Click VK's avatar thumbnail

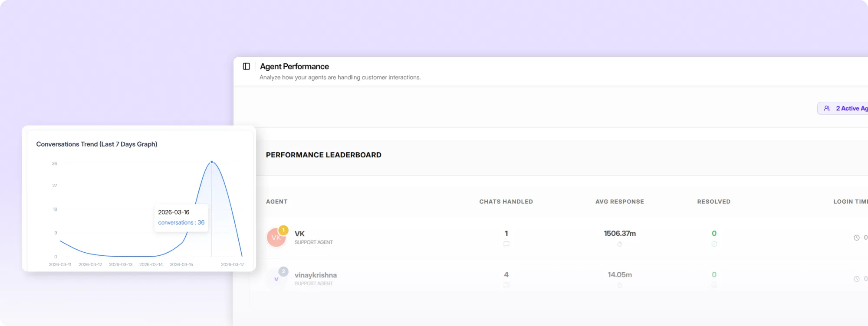[275, 238]
